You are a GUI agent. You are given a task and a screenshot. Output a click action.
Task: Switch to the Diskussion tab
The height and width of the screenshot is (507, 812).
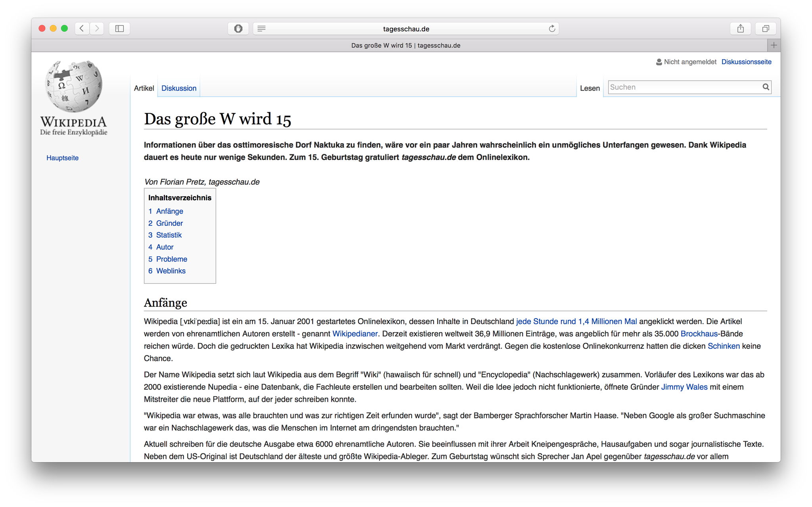(x=179, y=88)
